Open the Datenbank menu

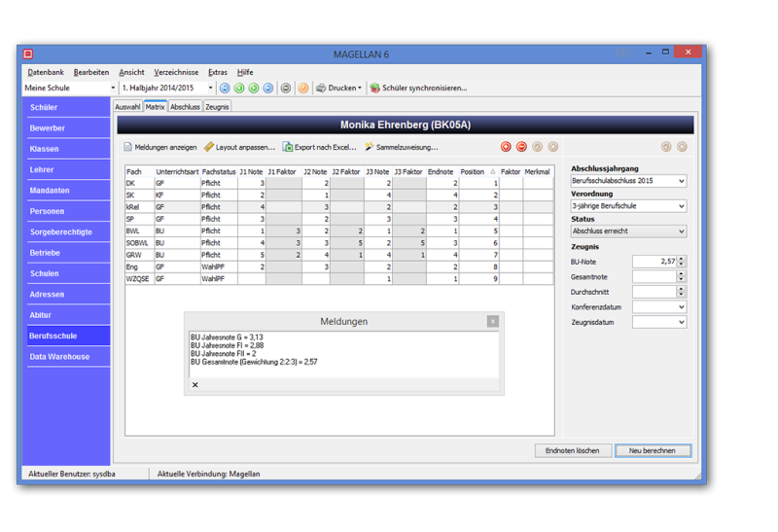[x=46, y=72]
